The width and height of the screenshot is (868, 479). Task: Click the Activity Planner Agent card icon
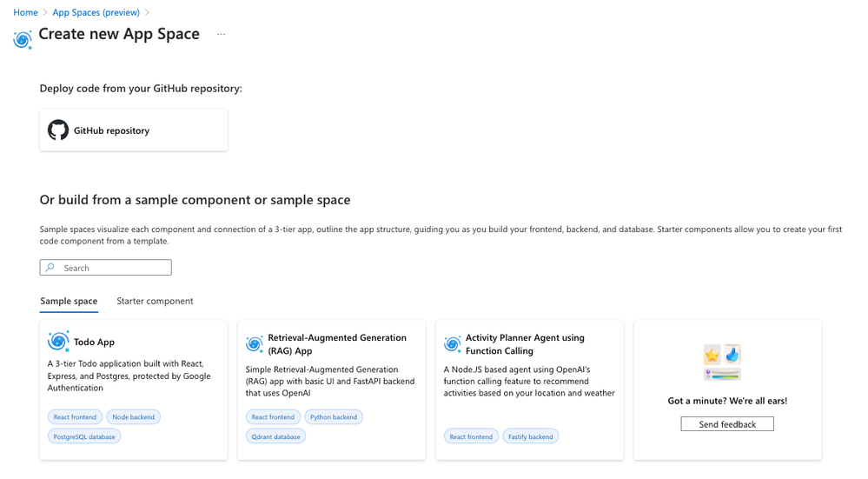click(x=452, y=344)
